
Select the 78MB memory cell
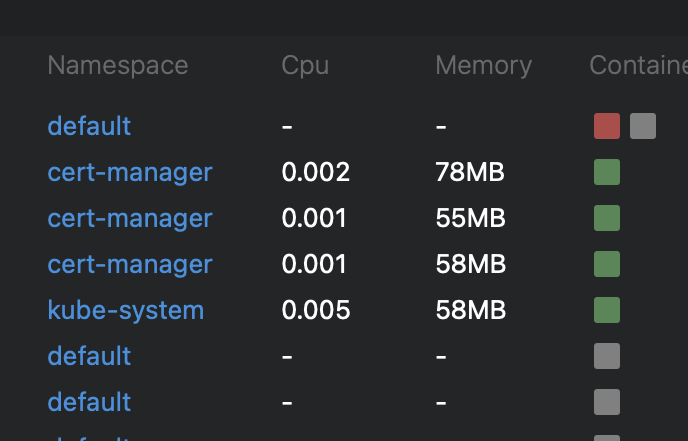coord(470,172)
